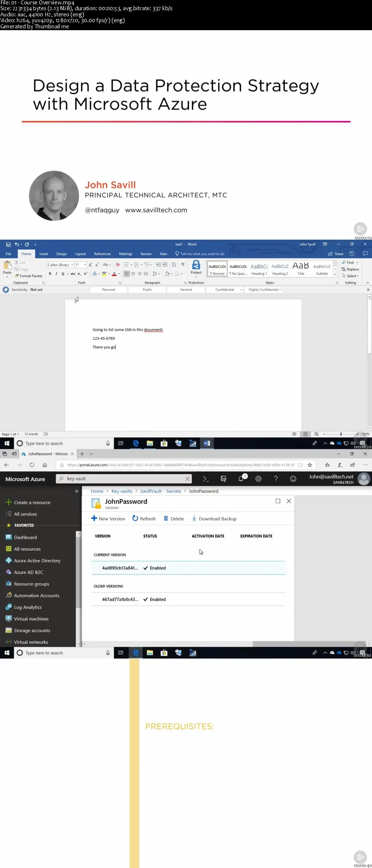The image size is (372, 868).
Task: Apply the Title style from the gallery
Action: [x=301, y=269]
